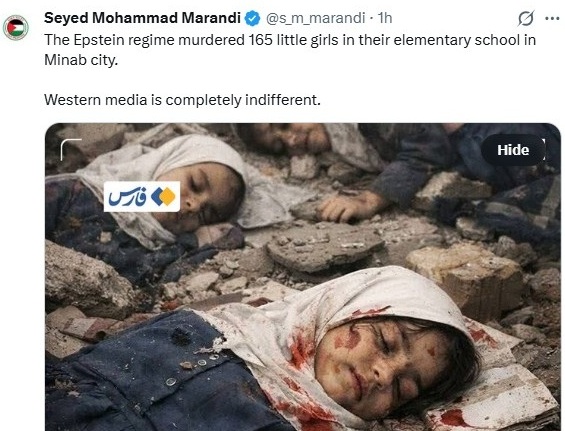Screen dimensions: 565x431
Task: Click the 'Minab city.' text line
Action: pos(81,60)
